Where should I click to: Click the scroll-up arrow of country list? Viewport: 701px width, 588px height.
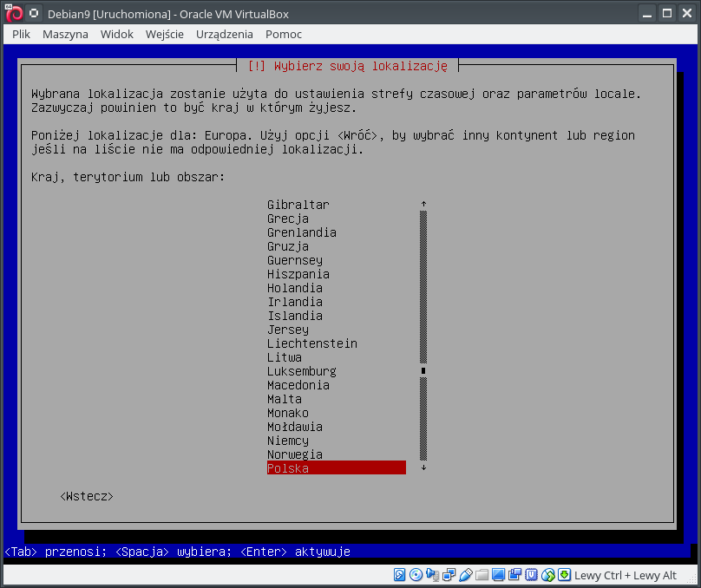click(x=423, y=205)
